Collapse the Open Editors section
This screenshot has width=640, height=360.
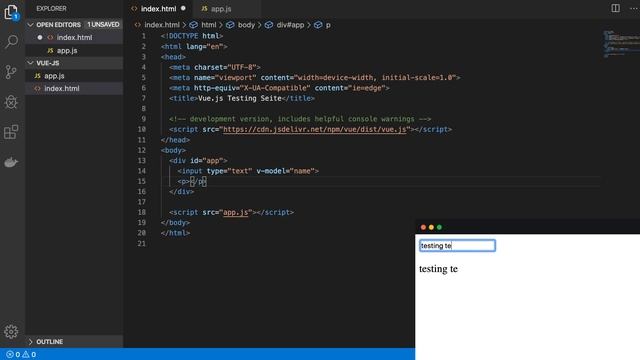[x=30, y=25]
